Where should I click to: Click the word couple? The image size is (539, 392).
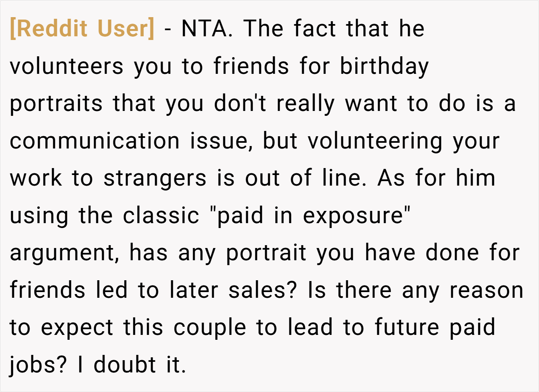coord(210,328)
